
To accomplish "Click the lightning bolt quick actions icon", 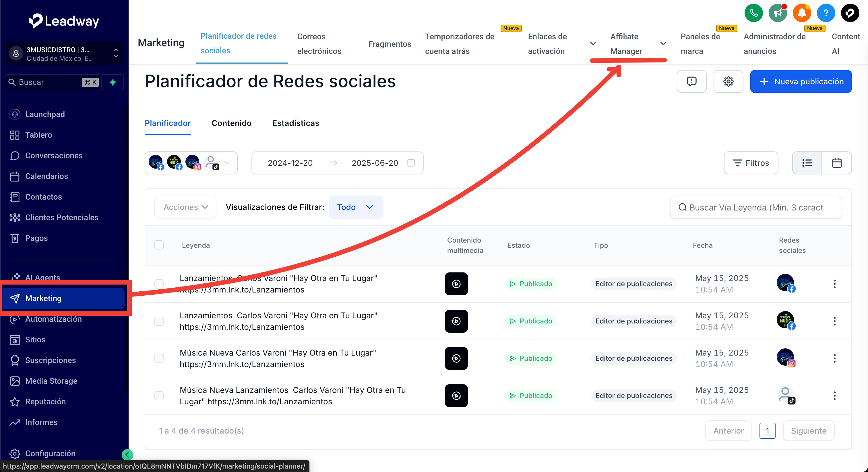I will click(x=113, y=82).
